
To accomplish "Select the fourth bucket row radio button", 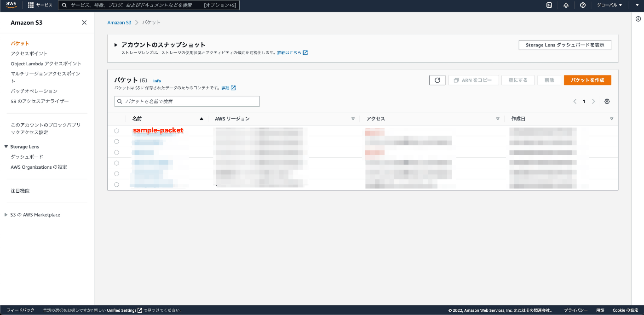I will (x=116, y=163).
